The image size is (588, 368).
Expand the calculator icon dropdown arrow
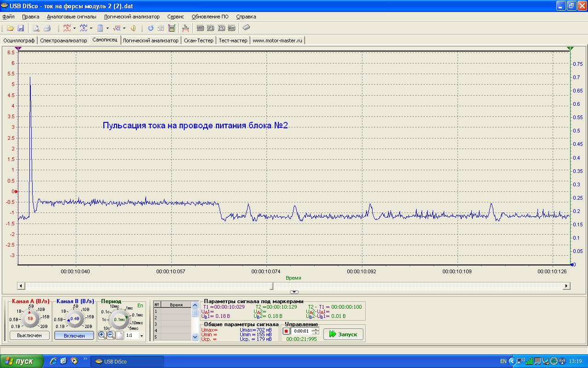pyautogui.click(x=107, y=29)
